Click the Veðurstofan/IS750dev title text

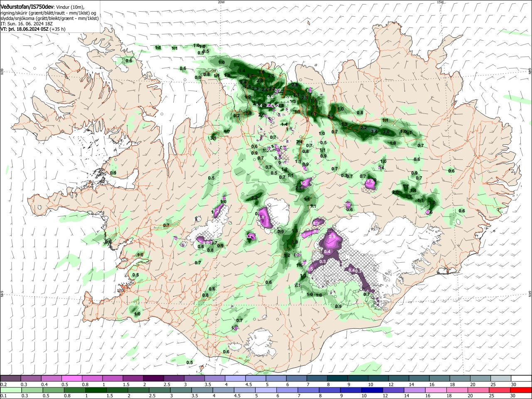27,7
